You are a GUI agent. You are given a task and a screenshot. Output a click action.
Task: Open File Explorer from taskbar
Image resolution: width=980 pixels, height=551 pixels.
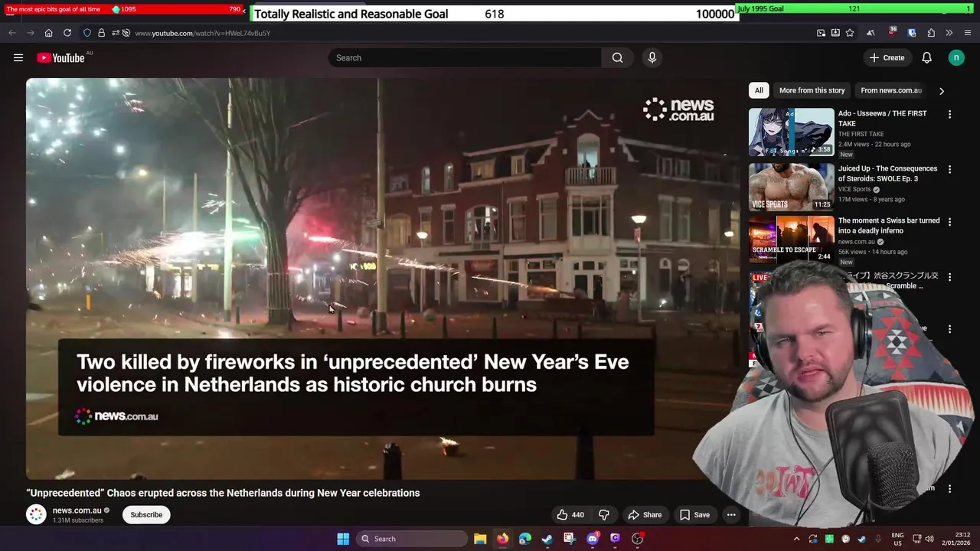[x=480, y=539]
